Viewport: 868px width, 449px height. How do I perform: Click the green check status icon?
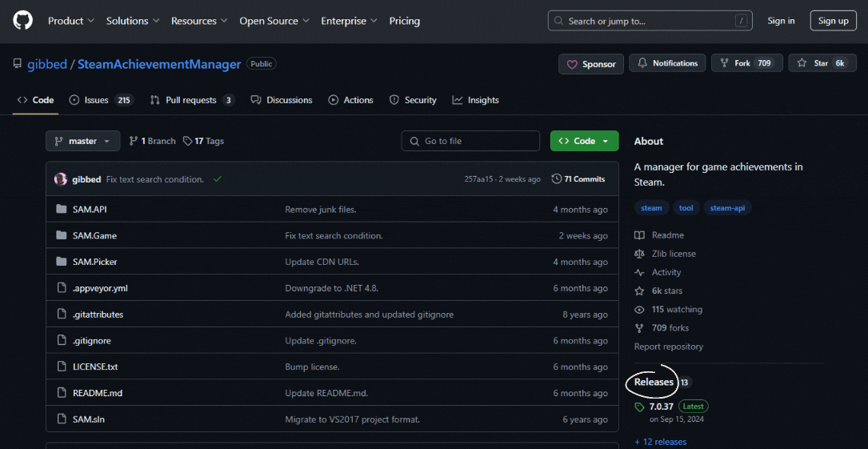[218, 178]
